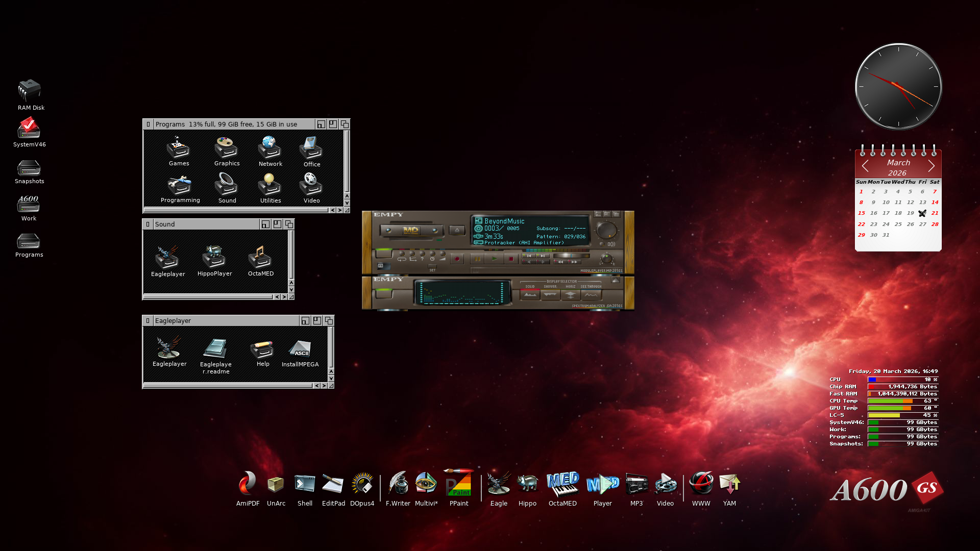Open the RAM Disk desktop icon
The height and width of the screenshot is (551, 980).
pos(30,91)
